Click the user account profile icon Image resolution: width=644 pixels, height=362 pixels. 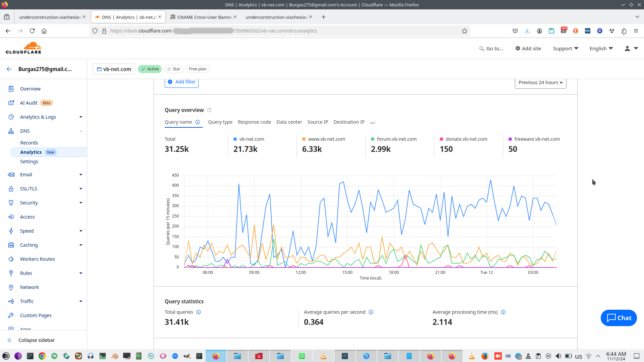(627, 48)
